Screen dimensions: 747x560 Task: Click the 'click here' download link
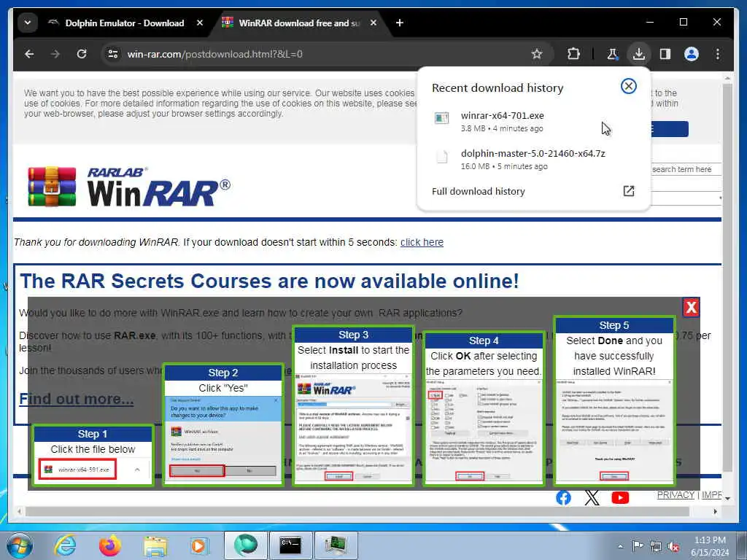(422, 242)
